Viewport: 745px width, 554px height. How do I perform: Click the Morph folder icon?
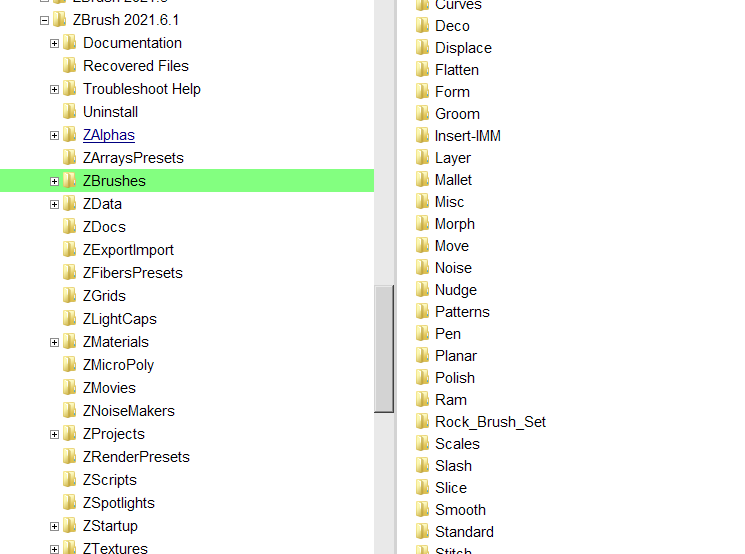pyautogui.click(x=422, y=223)
